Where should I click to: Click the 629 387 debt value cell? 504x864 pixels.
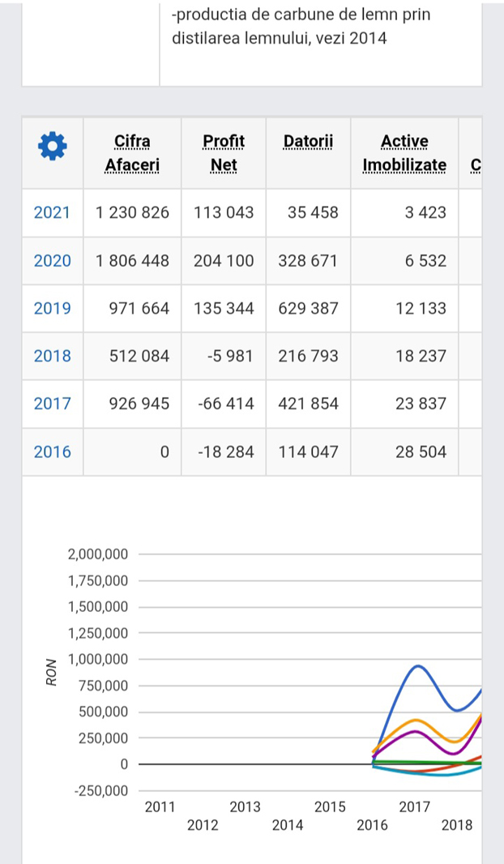pos(308,308)
